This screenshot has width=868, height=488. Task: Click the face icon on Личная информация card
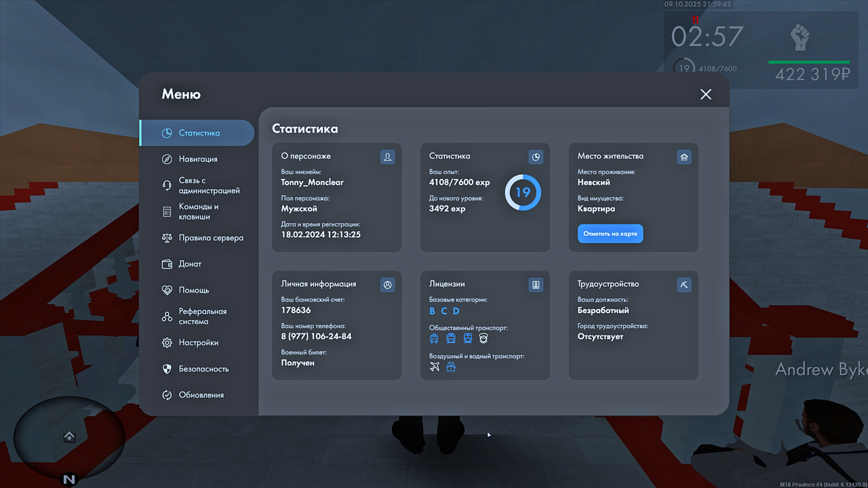pos(388,285)
